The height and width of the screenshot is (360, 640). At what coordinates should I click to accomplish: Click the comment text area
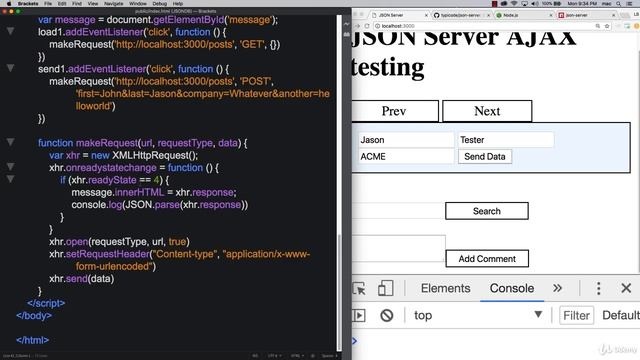(x=398, y=248)
